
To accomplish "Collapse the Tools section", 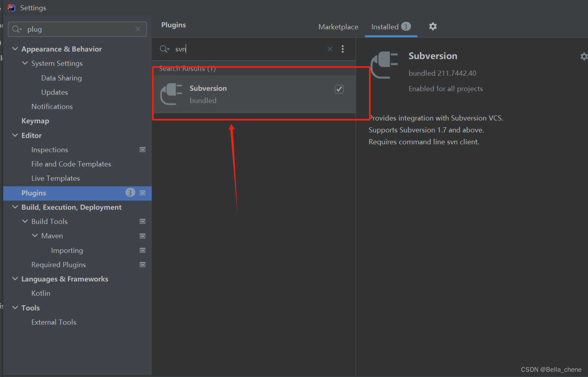I will pos(15,308).
